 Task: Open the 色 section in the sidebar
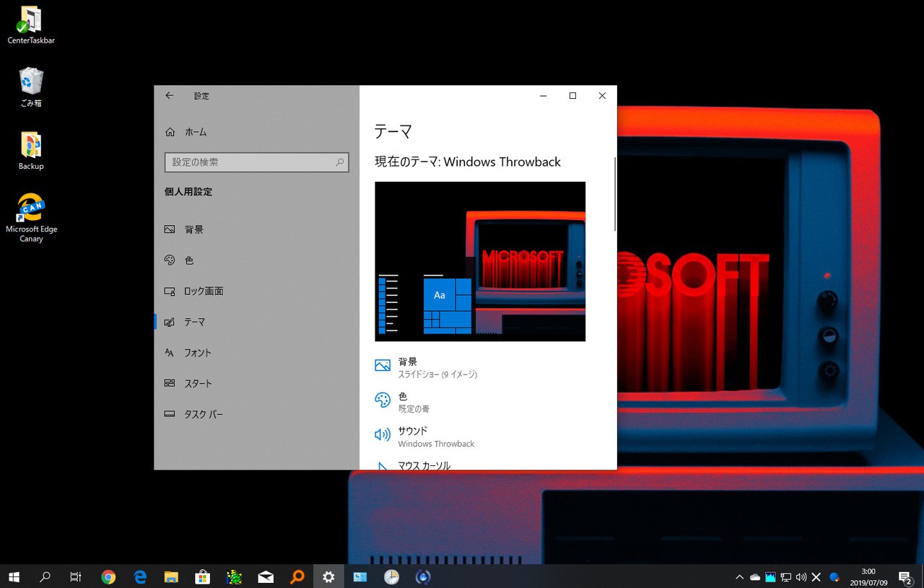pyautogui.click(x=256, y=260)
